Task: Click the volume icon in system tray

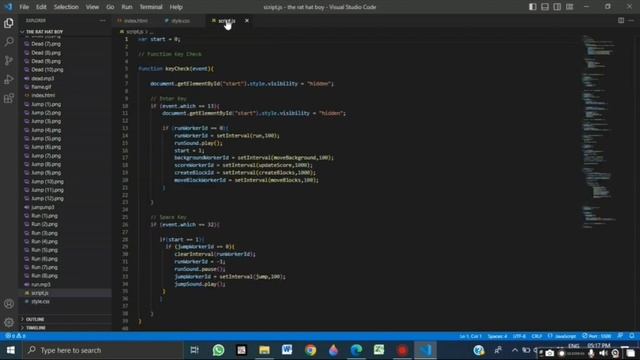Action: [603, 353]
